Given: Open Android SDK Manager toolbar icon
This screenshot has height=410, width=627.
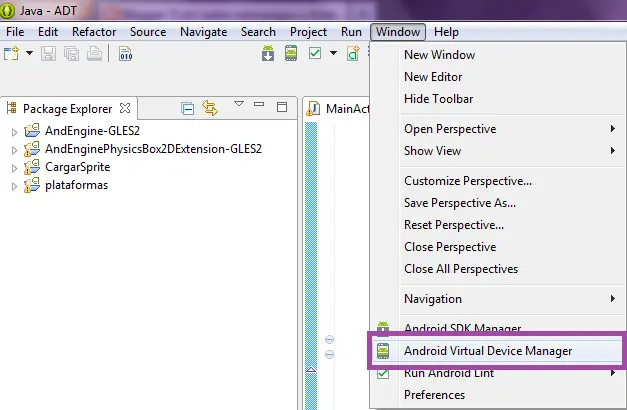Looking at the screenshot, I should click(268, 53).
